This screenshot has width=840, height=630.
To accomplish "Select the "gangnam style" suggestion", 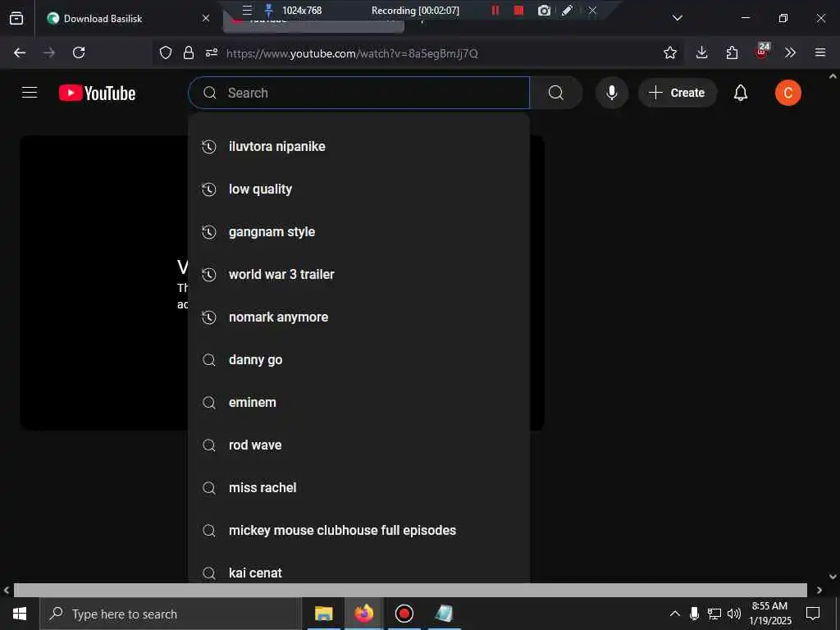I will (359, 232).
